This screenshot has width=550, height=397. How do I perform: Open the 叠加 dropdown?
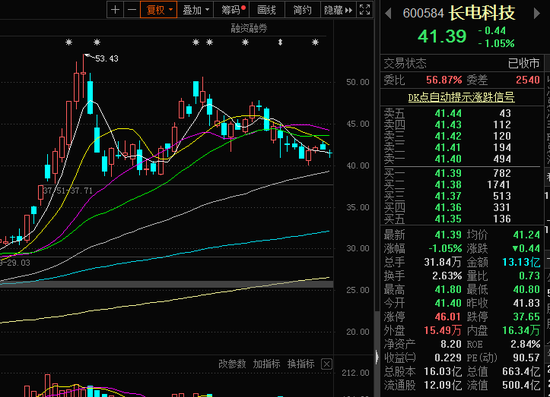pos(196,10)
